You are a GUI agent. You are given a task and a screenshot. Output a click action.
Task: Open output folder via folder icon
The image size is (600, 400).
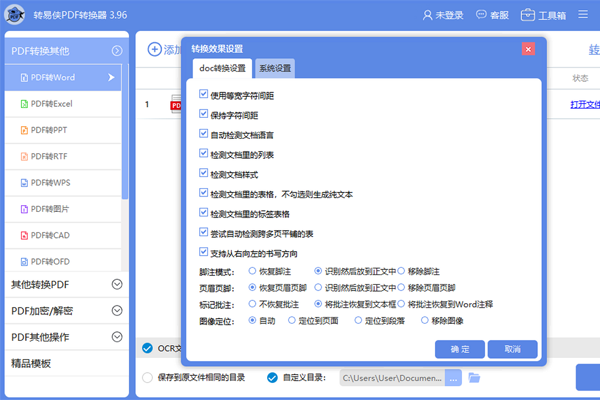(x=475, y=377)
